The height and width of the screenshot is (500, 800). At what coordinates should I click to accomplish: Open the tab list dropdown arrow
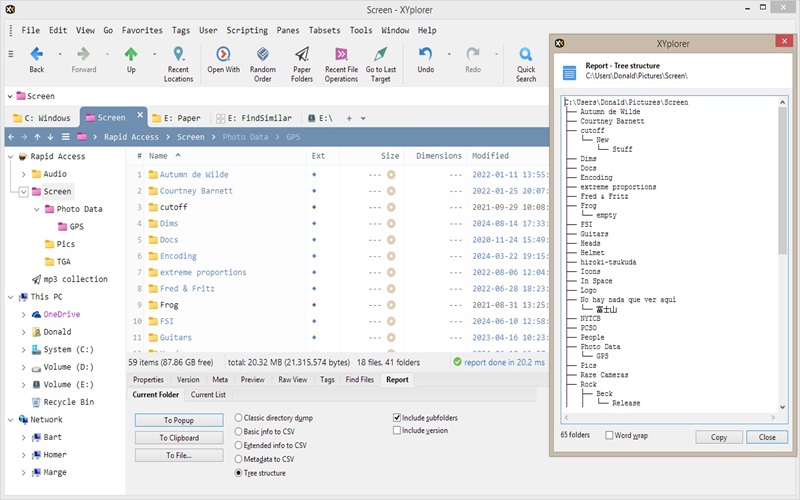(363, 118)
